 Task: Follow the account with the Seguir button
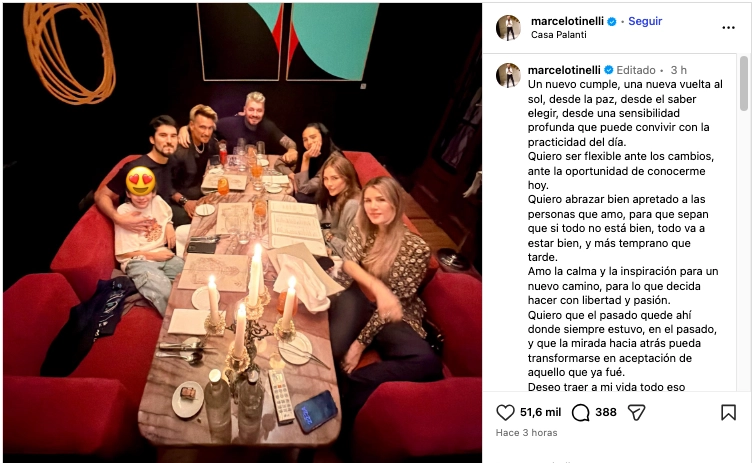coord(645,21)
